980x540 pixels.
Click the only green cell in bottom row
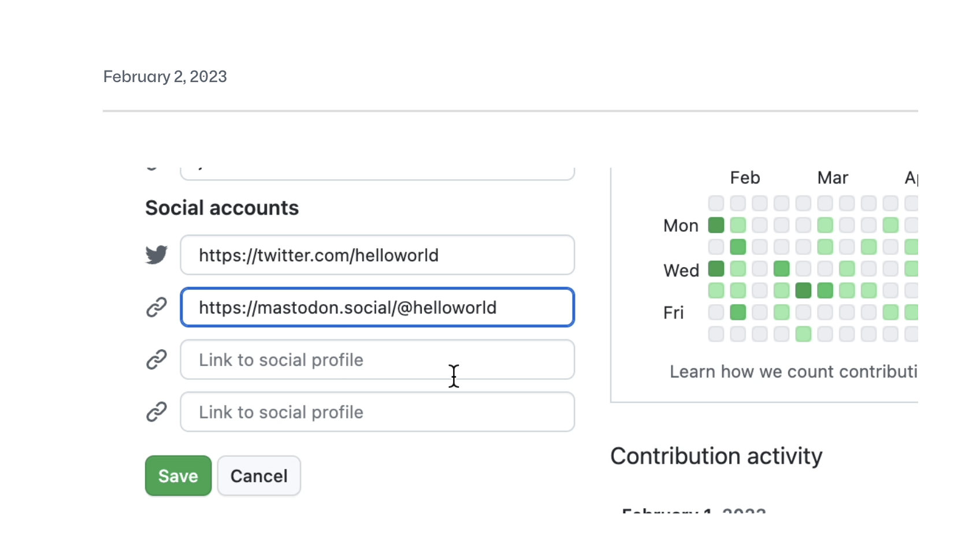pos(803,334)
